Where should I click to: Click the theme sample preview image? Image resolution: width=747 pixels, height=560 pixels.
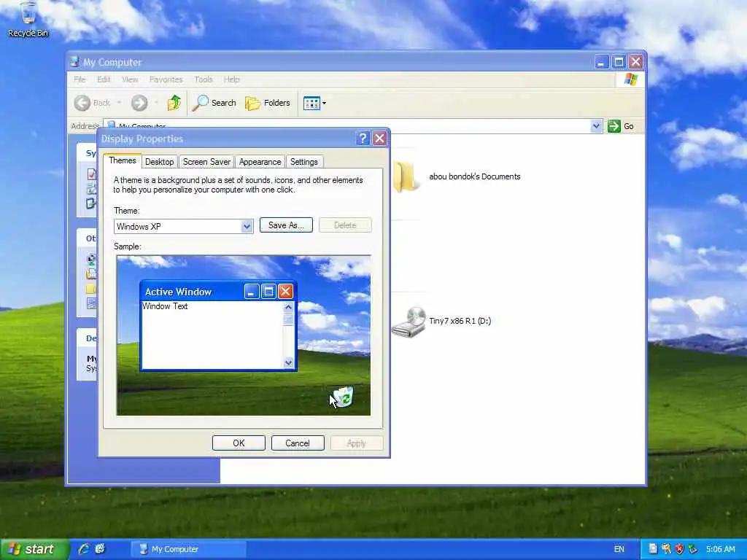244,335
